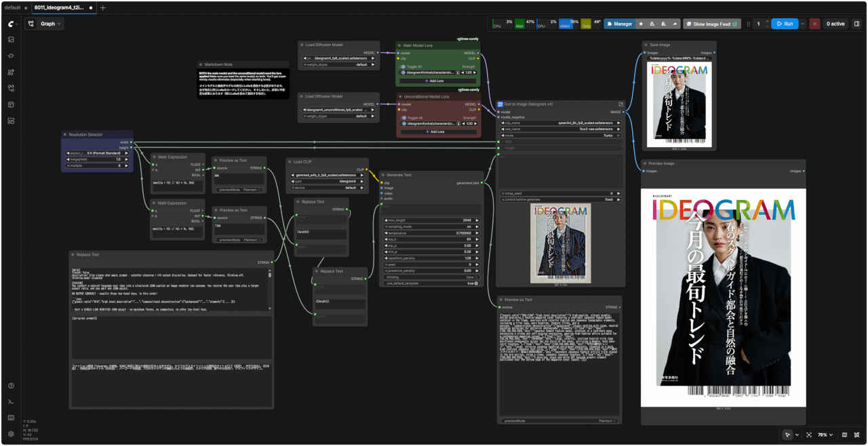Viewport: 868px width, 446px height.
Task: Toggle the thinking option in Generate Text
Action: point(432,277)
